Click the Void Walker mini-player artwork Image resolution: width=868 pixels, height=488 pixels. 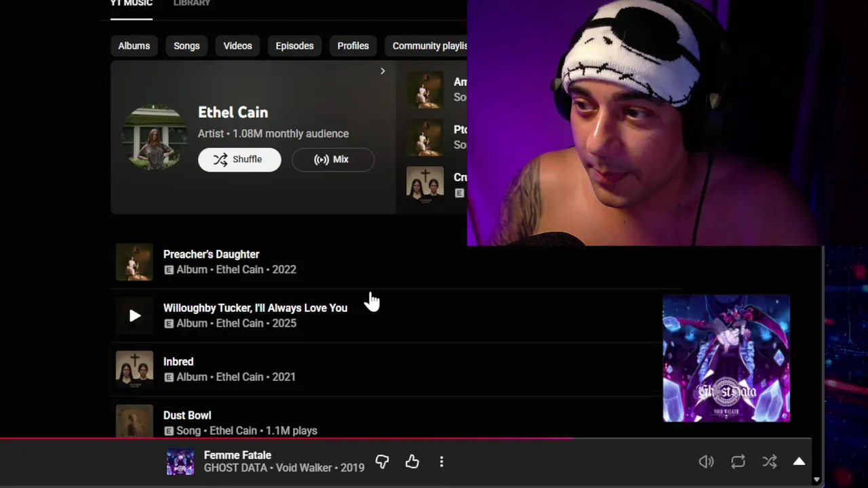(726, 358)
